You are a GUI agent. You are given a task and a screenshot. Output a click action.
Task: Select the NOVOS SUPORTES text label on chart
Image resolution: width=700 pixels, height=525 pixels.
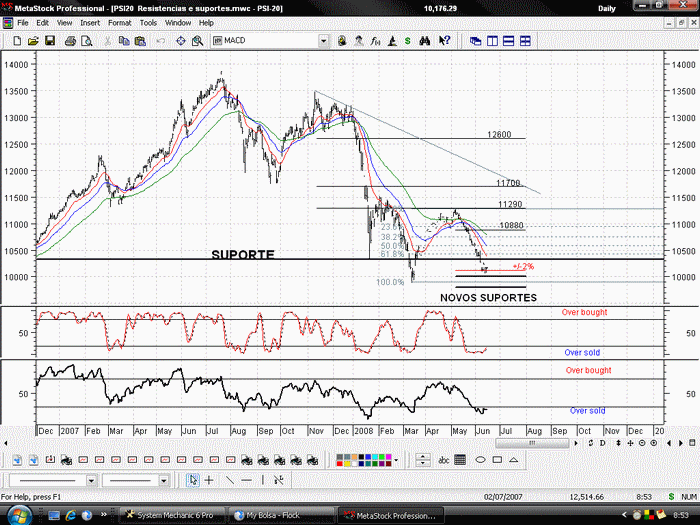coord(488,298)
